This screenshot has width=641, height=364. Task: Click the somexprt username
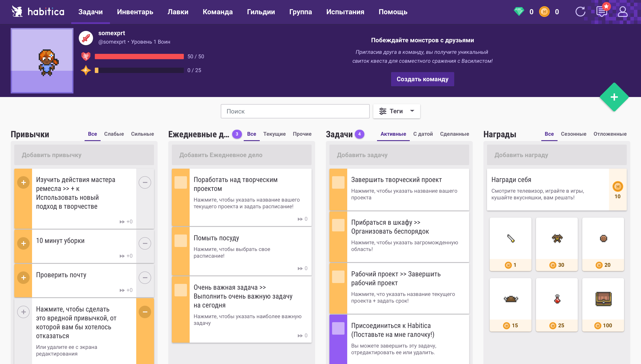click(112, 33)
